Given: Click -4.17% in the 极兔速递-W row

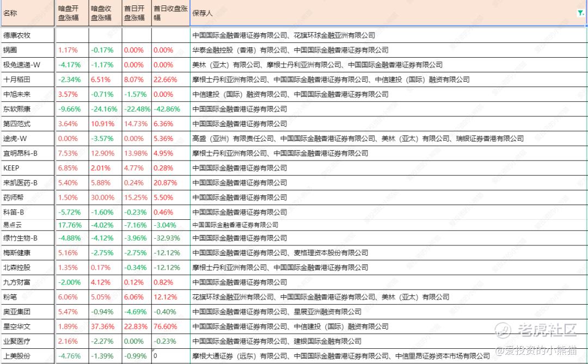Looking at the screenshot, I should coord(69,65).
